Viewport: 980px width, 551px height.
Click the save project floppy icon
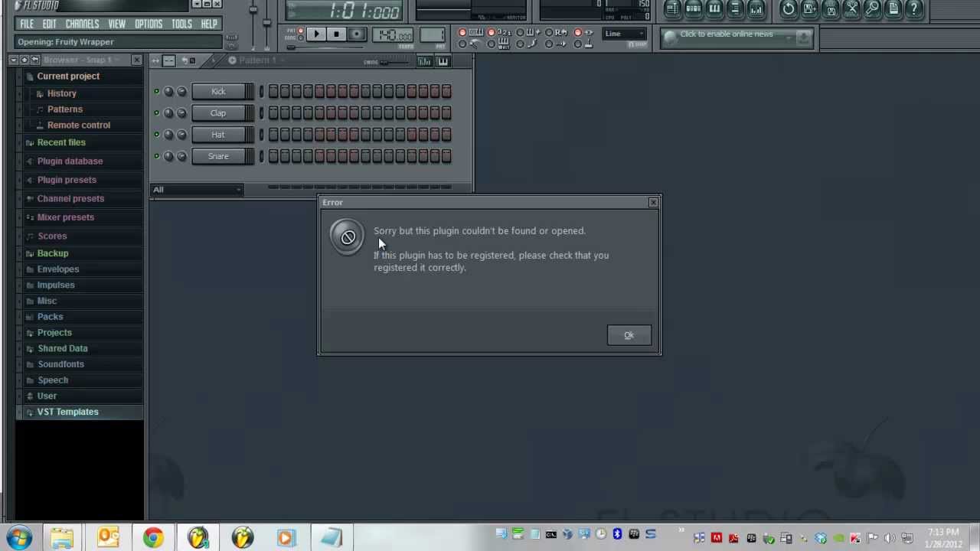[831, 8]
